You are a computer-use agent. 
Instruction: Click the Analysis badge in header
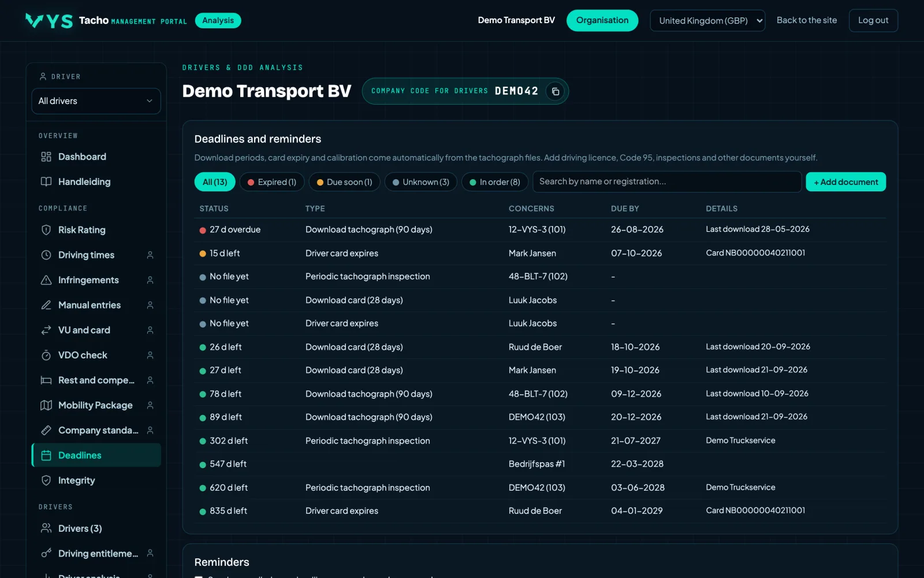click(x=218, y=21)
